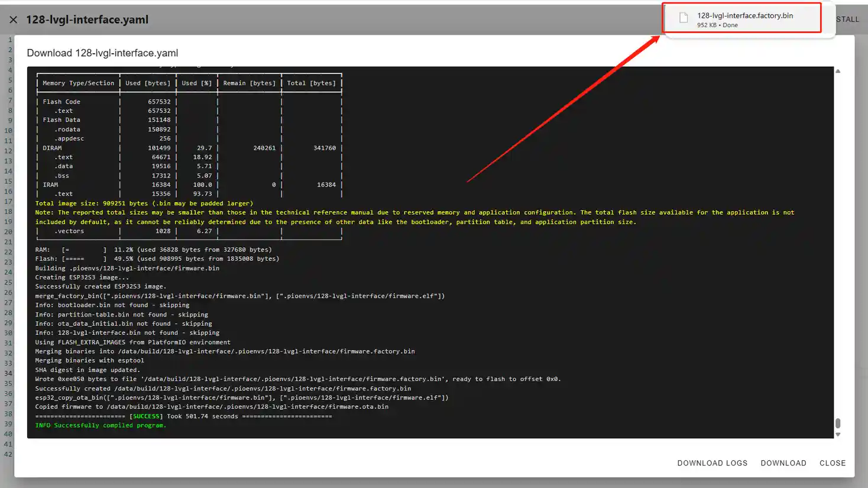This screenshot has width=868, height=488.
Task: Click the 'INFO Successfully compiled program.' line
Action: coord(101,425)
